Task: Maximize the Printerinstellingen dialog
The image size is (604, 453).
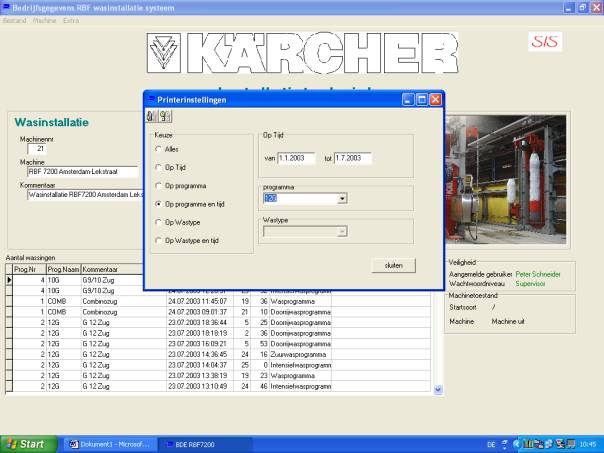Action: click(x=422, y=100)
